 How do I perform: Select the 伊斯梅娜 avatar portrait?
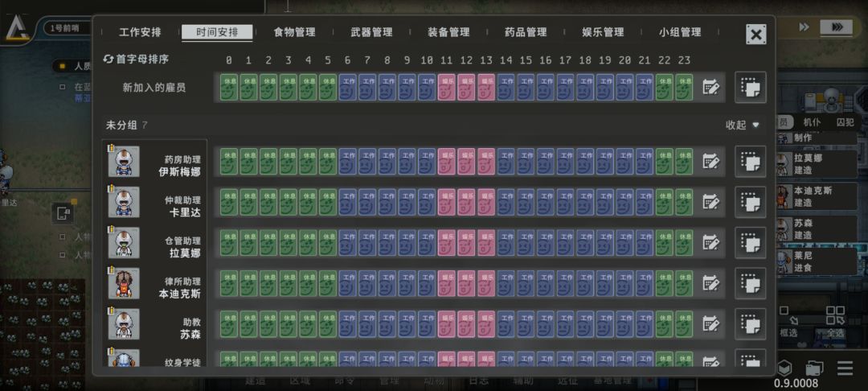(x=124, y=161)
